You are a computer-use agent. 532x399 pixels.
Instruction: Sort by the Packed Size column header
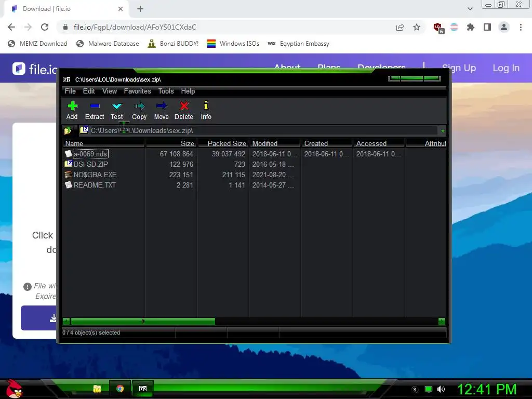223,143
